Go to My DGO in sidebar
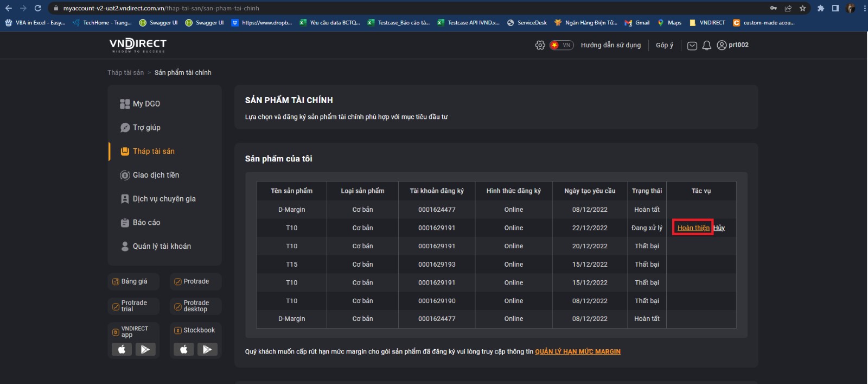Screen dimensions: 868x384 pyautogui.click(x=140, y=104)
